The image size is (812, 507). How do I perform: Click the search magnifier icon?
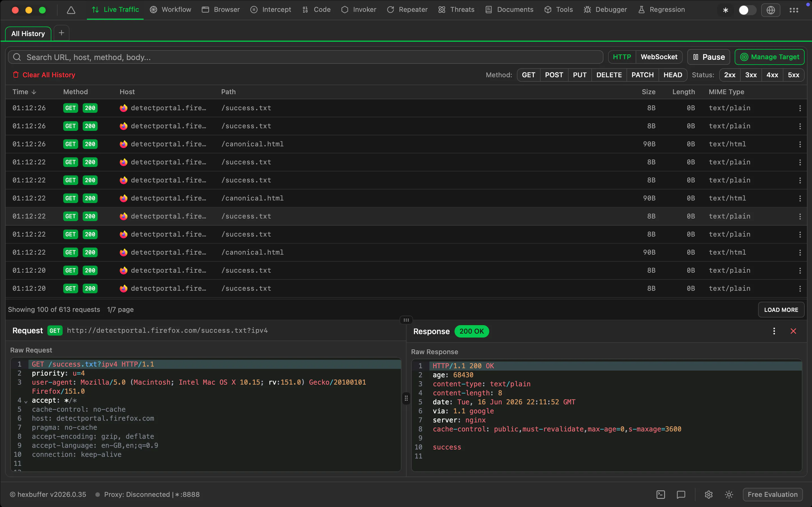[17, 57]
